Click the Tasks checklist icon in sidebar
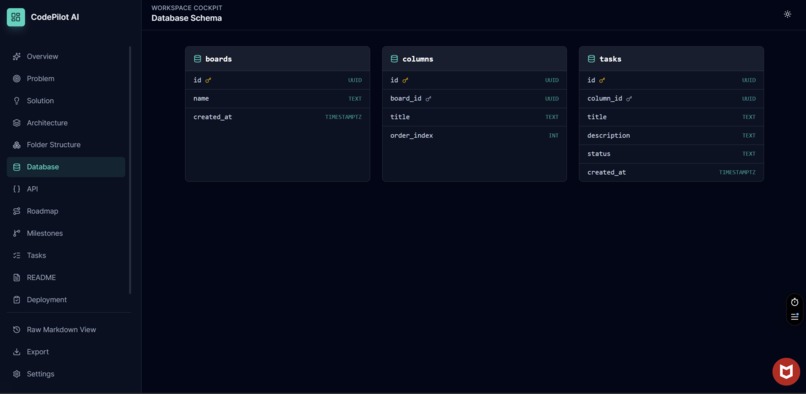This screenshot has width=806, height=394. [16, 256]
